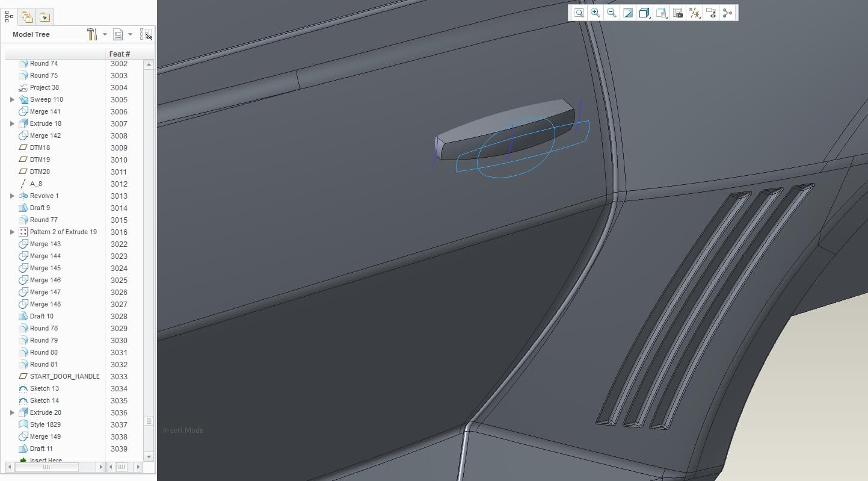The image size is (868, 481).
Task: Click Feat # column's scroll-right arrow
Action: click(138, 467)
